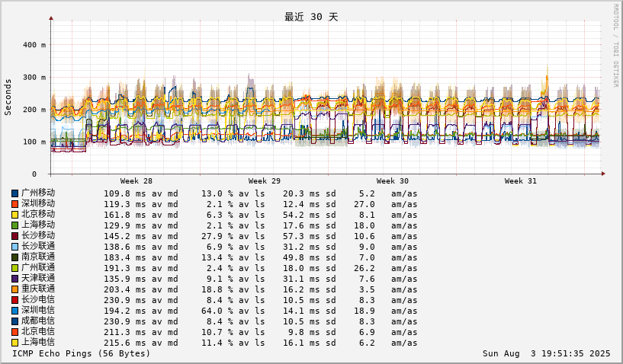Click the 64.0 % loss for 深圳电信

pyautogui.click(x=217, y=311)
